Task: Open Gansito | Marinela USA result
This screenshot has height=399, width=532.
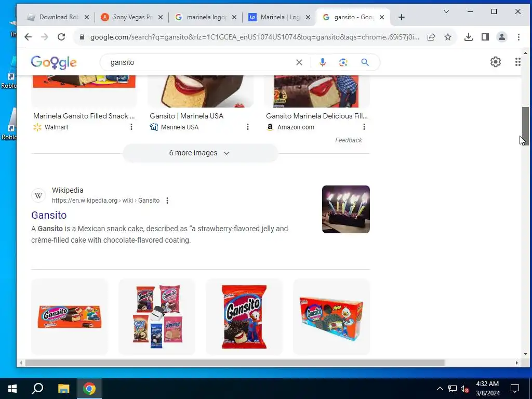Action: [x=187, y=116]
